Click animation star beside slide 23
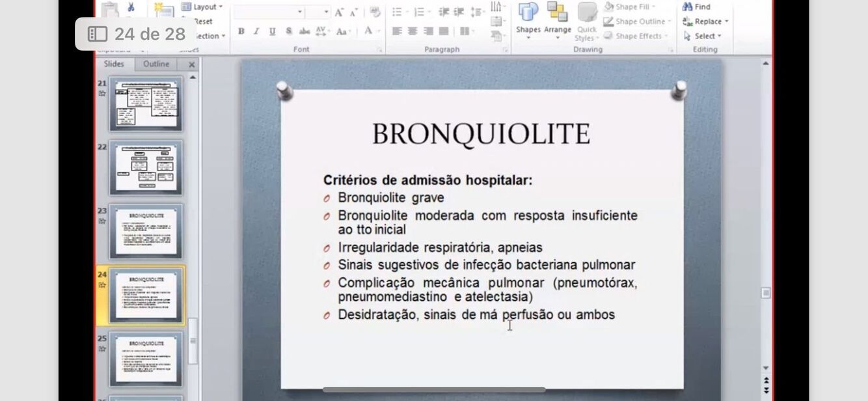 click(x=102, y=221)
